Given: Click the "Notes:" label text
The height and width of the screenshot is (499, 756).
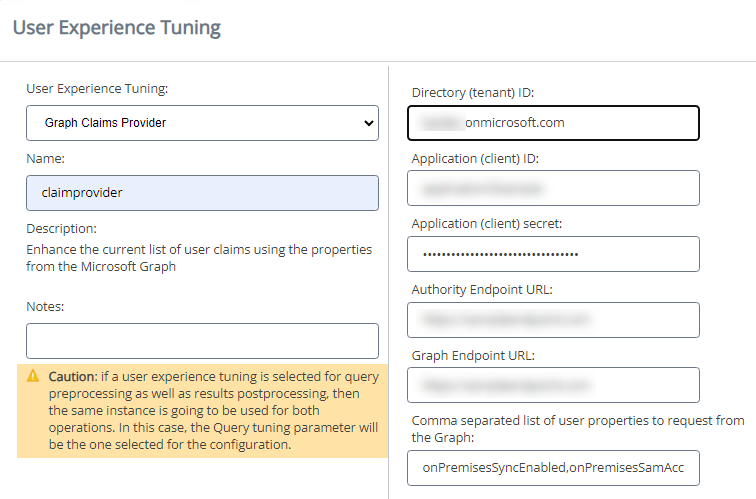Looking at the screenshot, I should point(46,305).
